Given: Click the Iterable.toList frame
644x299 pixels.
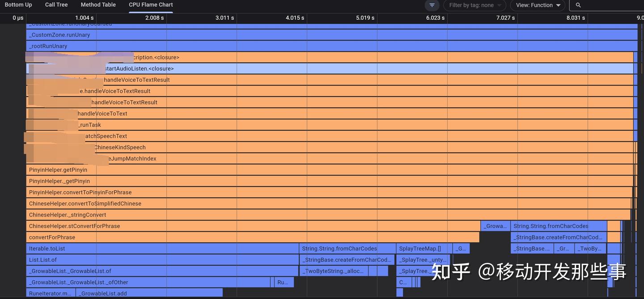Looking at the screenshot, I should (x=162, y=248).
